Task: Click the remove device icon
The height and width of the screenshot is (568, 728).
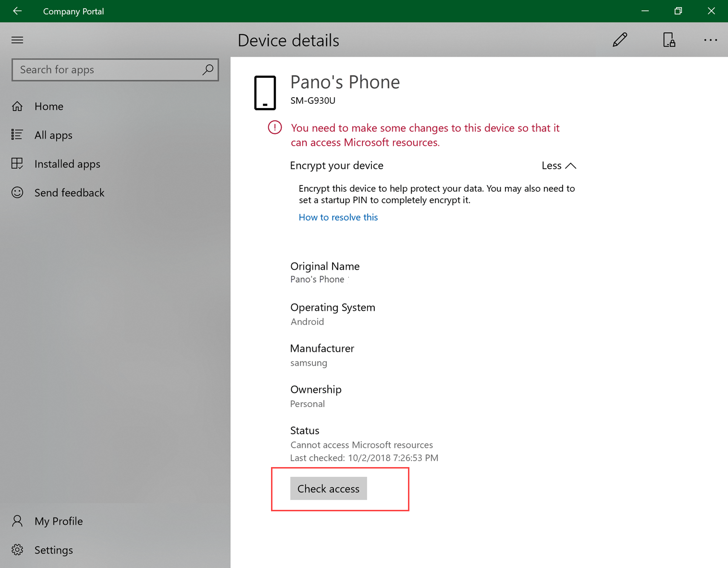Action: pos(668,40)
